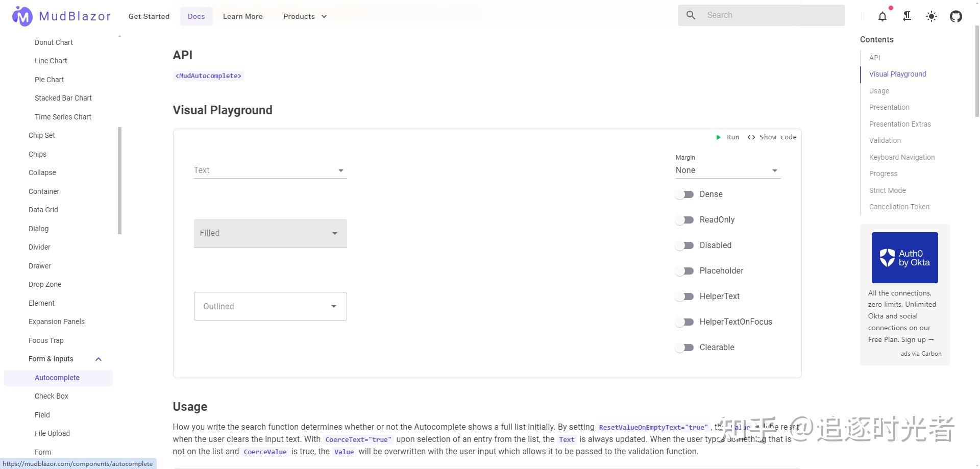980x469 pixels.
Task: Enable the Clearable switch
Action: pos(685,347)
